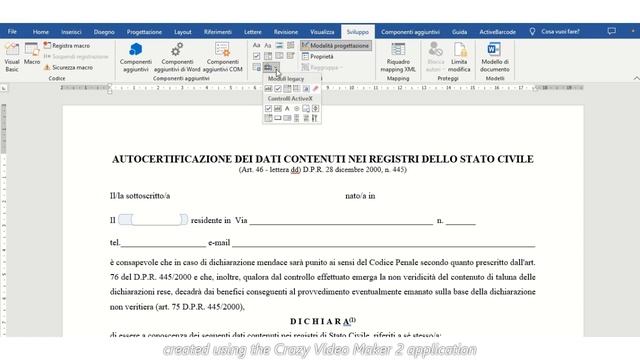Screen dimensions: 640x360
Task: Click the Via underline field
Action: (341, 221)
